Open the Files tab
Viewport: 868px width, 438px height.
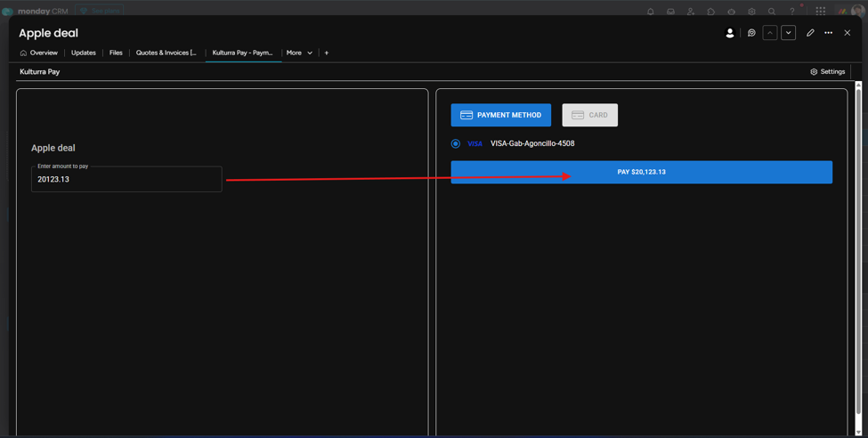[x=116, y=53]
